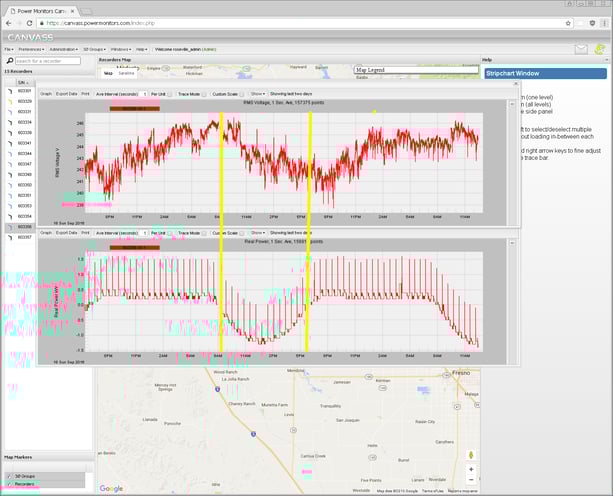
Task: Focus the search for a recorder field
Action: click(48, 61)
